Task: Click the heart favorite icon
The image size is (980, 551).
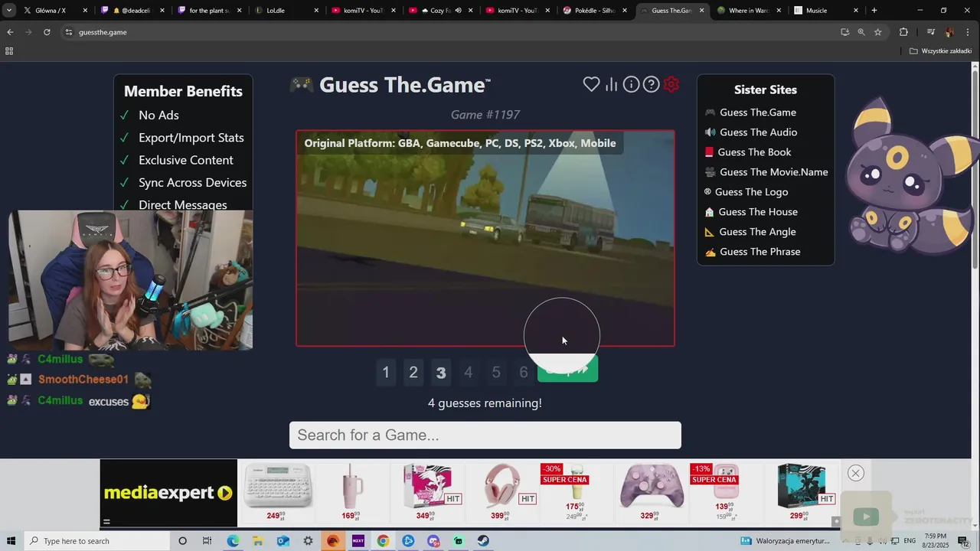Action: click(591, 84)
